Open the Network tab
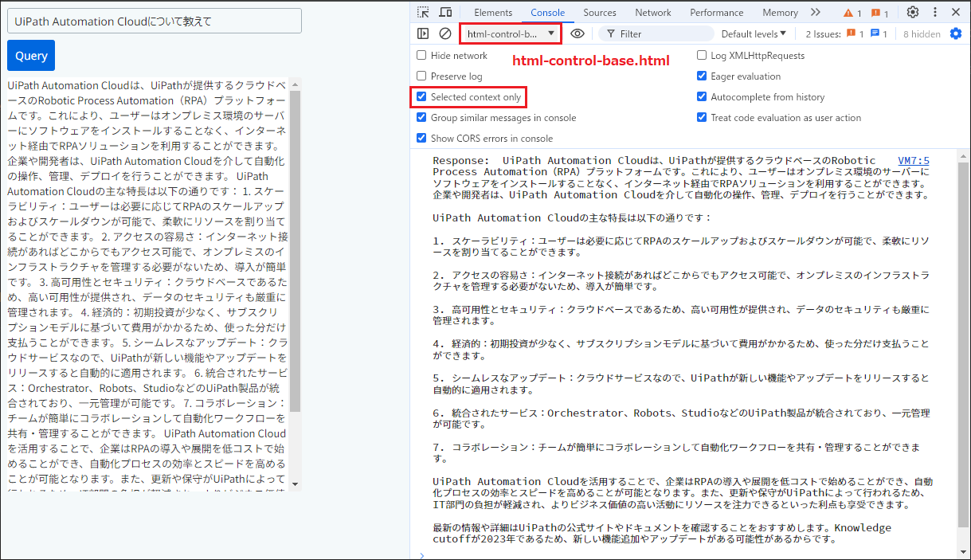 pyautogui.click(x=653, y=12)
